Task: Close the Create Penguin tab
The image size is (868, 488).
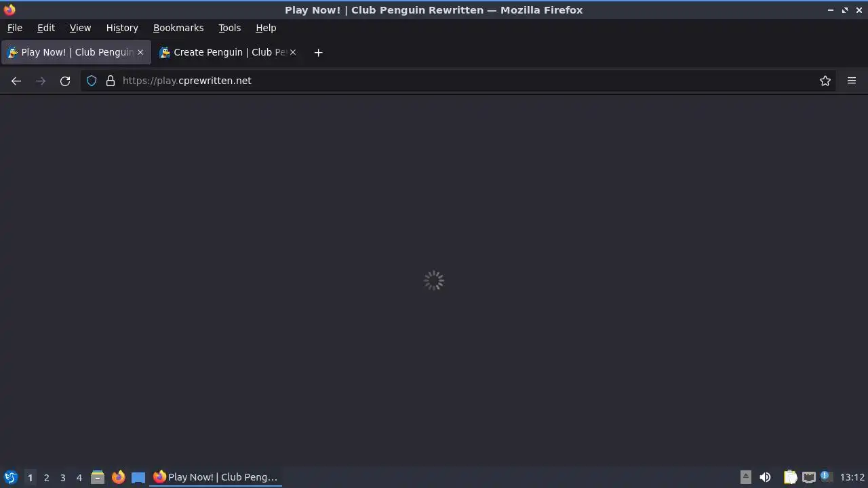Action: pos(293,52)
